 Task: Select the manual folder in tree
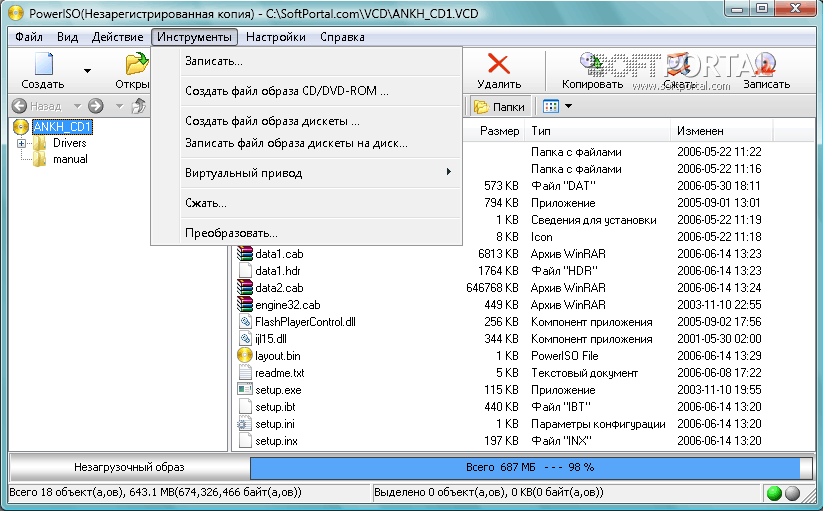70,159
